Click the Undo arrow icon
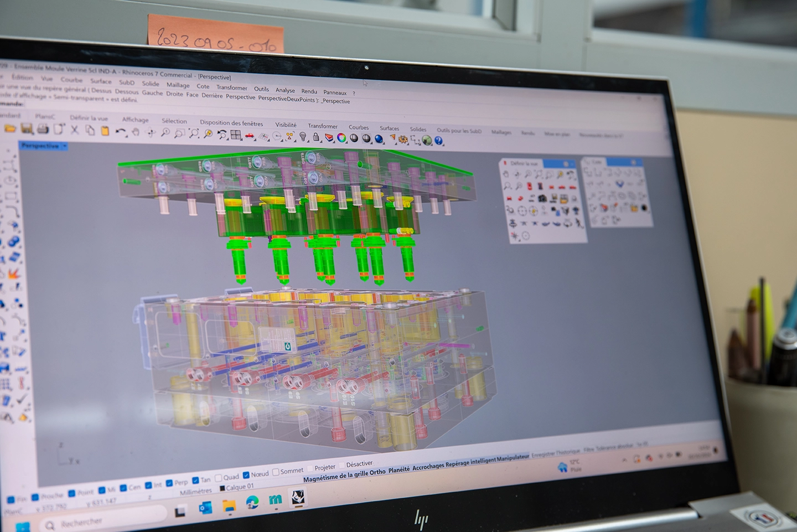The width and height of the screenshot is (797, 532). 120,132
